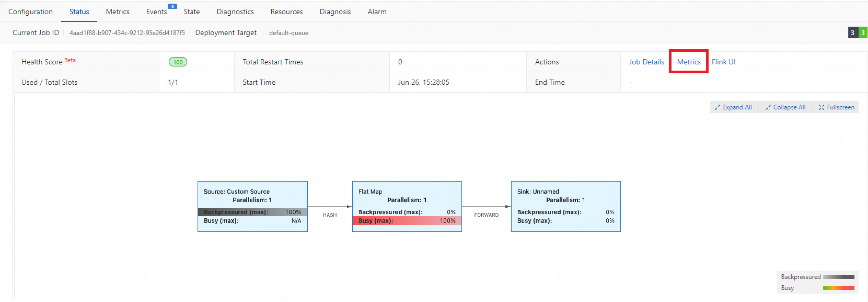Expand all nodes in the graph
The height and width of the screenshot is (302, 868).
click(733, 107)
